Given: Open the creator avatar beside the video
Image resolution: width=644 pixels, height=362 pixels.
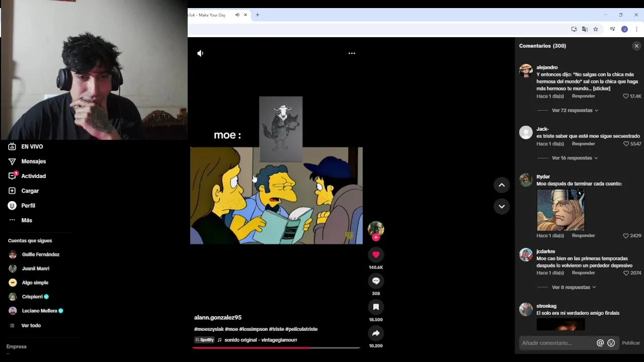Looking at the screenshot, I should (x=376, y=229).
